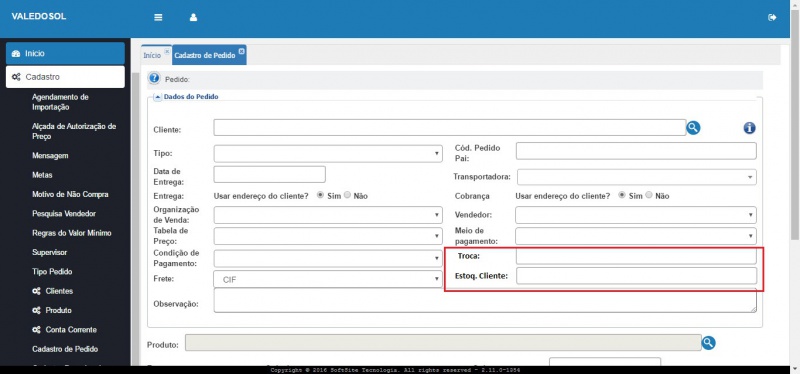Open the Frete dropdown showing CIF
Screen dimensions: 800x374
(327, 279)
